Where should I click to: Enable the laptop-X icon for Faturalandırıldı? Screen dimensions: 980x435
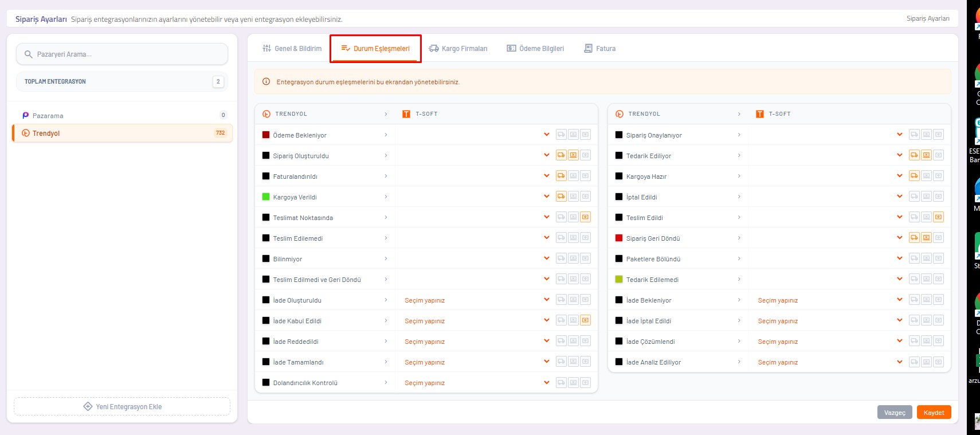573,176
